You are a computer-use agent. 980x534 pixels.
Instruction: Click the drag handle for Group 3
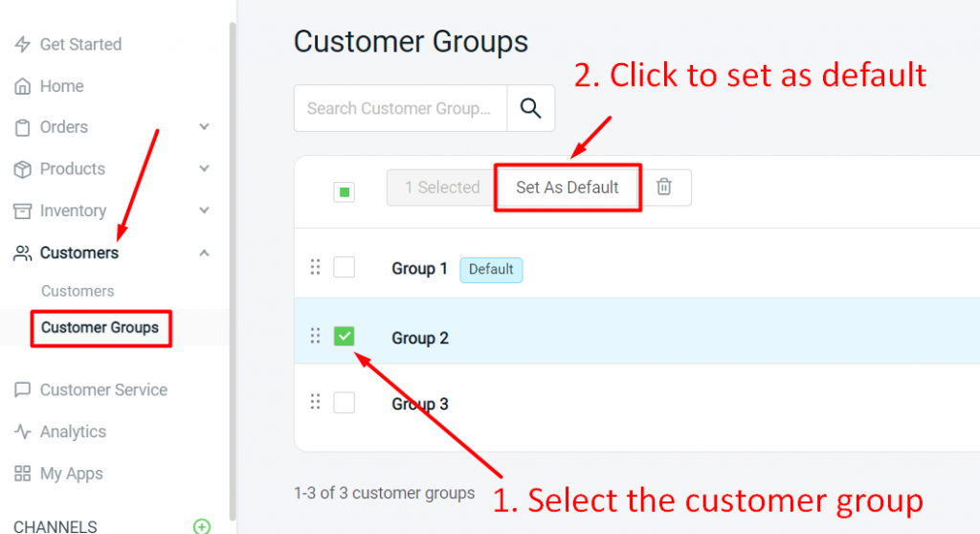(x=315, y=402)
